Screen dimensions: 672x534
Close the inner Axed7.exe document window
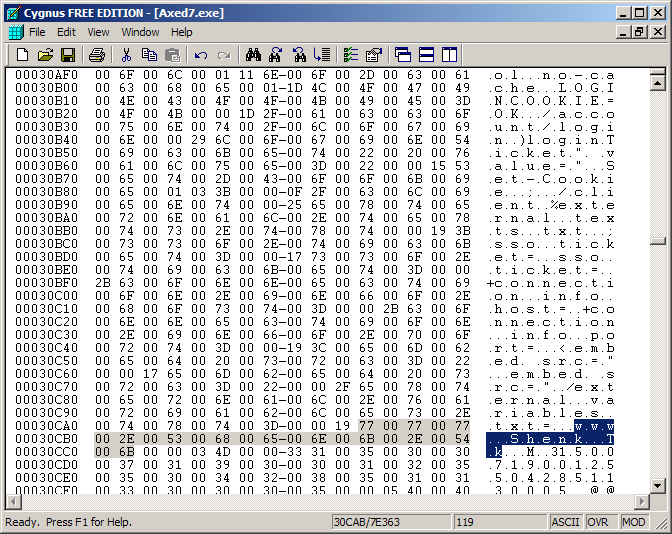tap(658, 32)
